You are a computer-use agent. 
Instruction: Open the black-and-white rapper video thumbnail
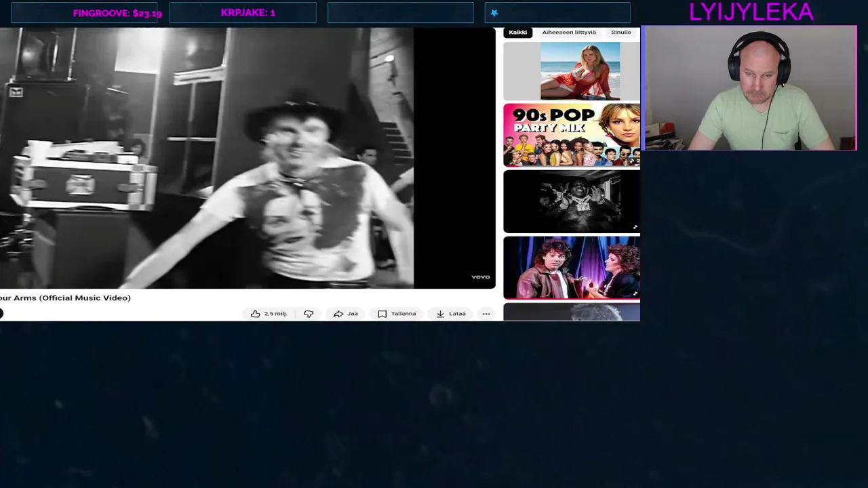(572, 201)
